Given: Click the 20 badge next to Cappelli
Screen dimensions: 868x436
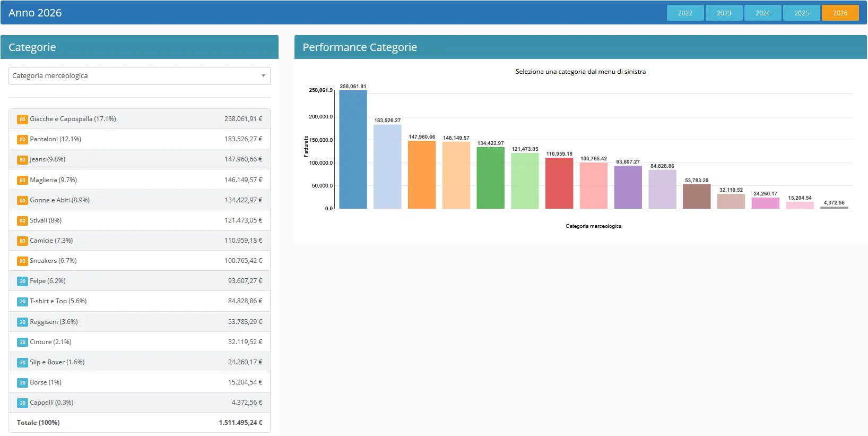Looking at the screenshot, I should [x=22, y=403].
